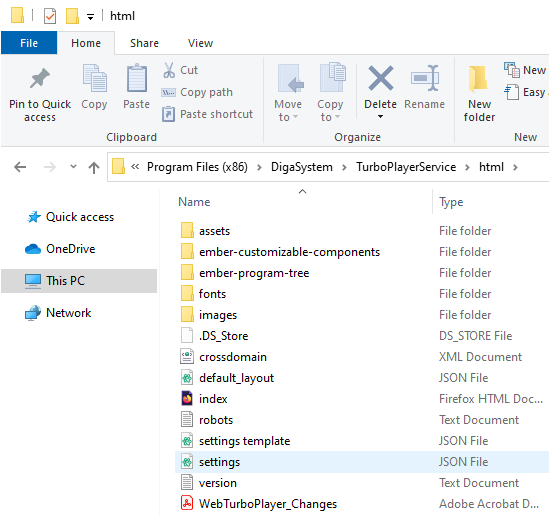The image size is (549, 516).
Task: Go up one folder with up arrow
Action: (93, 167)
